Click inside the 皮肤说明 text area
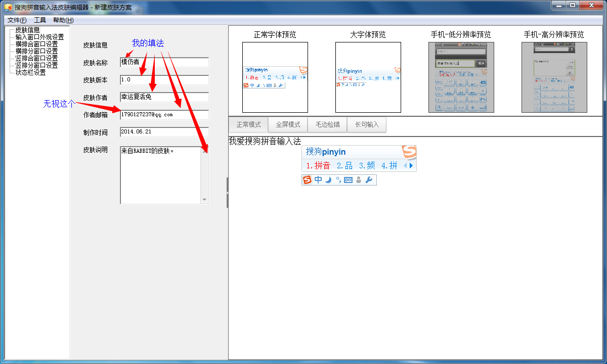 pos(160,175)
